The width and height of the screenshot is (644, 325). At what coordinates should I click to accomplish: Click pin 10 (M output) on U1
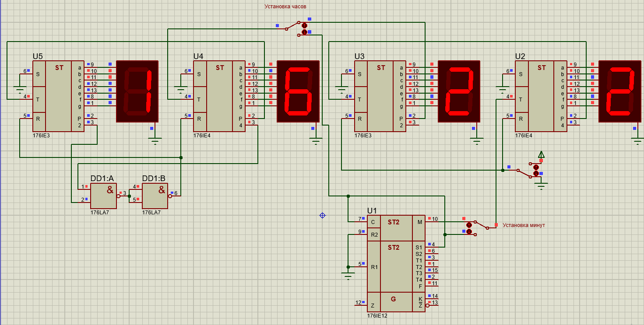pos(431,222)
